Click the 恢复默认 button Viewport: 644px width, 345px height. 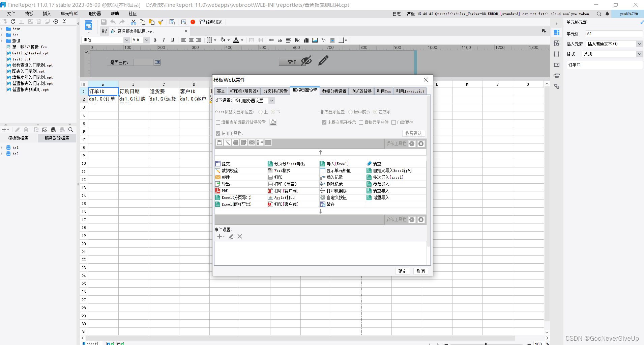pyautogui.click(x=413, y=133)
